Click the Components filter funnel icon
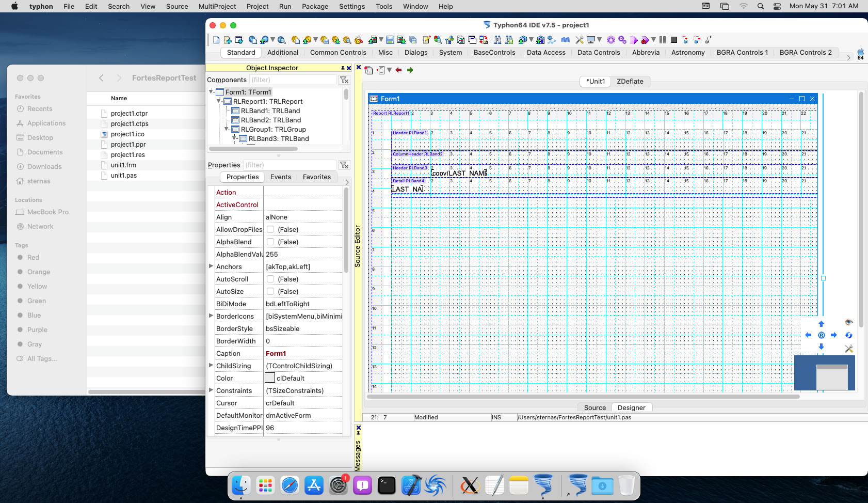 tap(344, 80)
